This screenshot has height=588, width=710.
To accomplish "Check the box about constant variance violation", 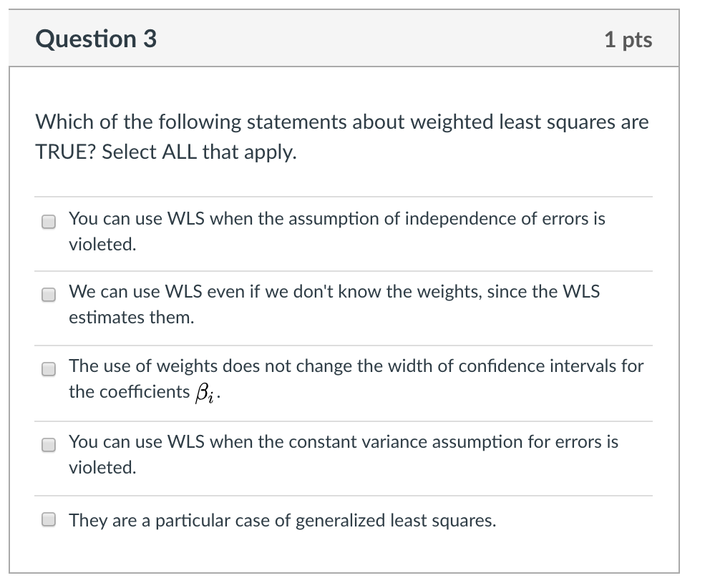I will click(x=48, y=445).
